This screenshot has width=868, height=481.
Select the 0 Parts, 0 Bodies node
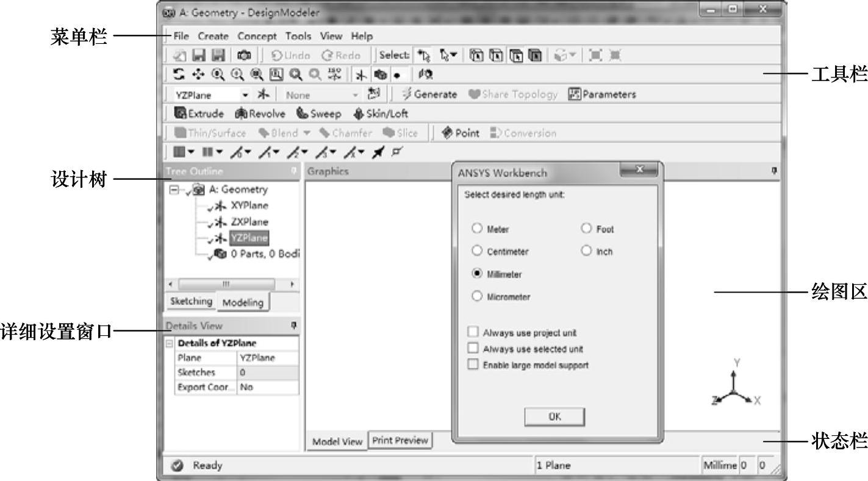point(266,254)
